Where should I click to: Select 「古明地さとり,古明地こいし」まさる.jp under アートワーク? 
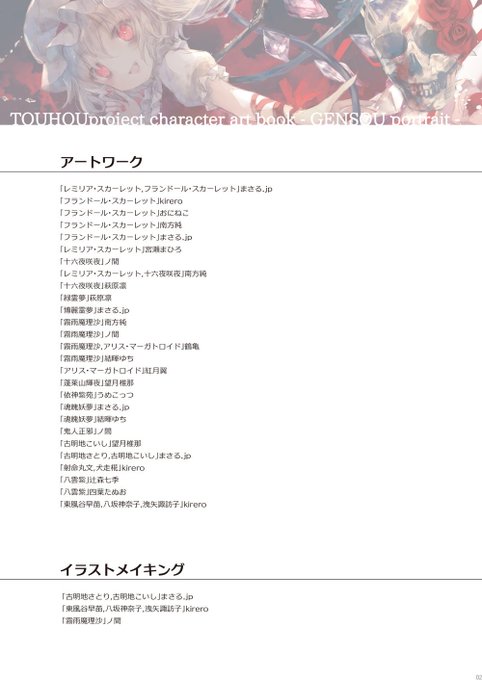(x=126, y=456)
